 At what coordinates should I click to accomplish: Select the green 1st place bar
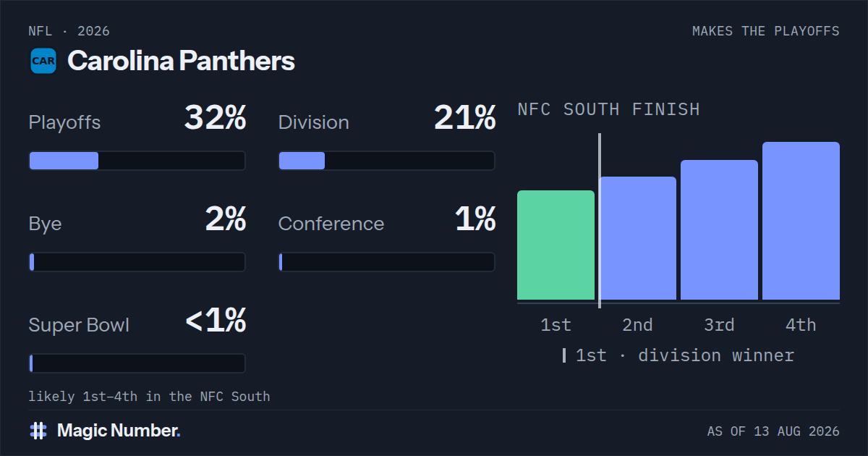pyautogui.click(x=556, y=245)
